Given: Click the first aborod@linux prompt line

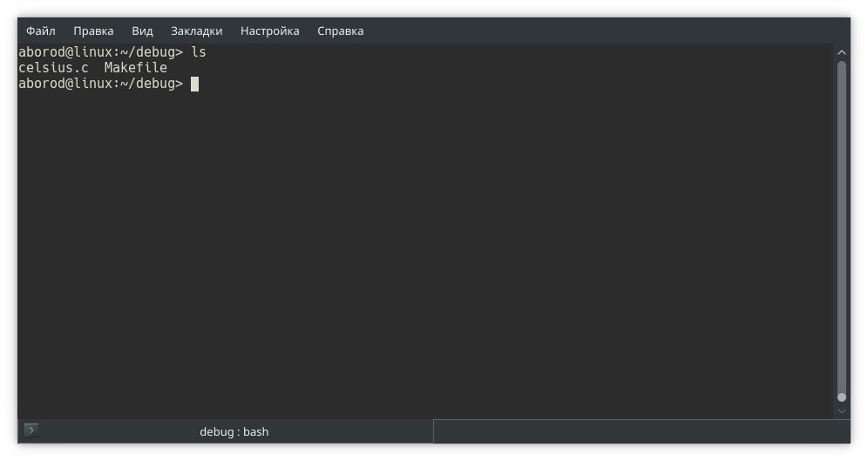Looking at the screenshot, I should (x=100, y=52).
